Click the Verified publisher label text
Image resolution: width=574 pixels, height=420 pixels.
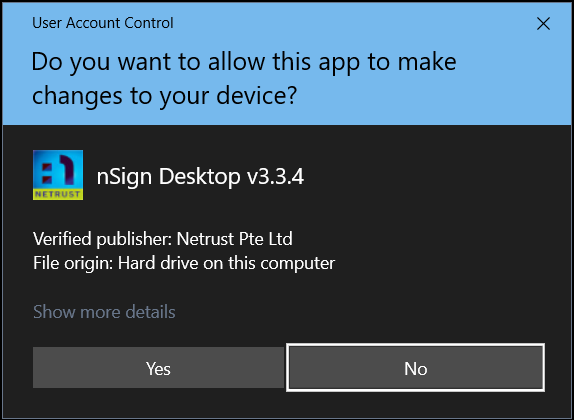pyautogui.click(x=102, y=239)
